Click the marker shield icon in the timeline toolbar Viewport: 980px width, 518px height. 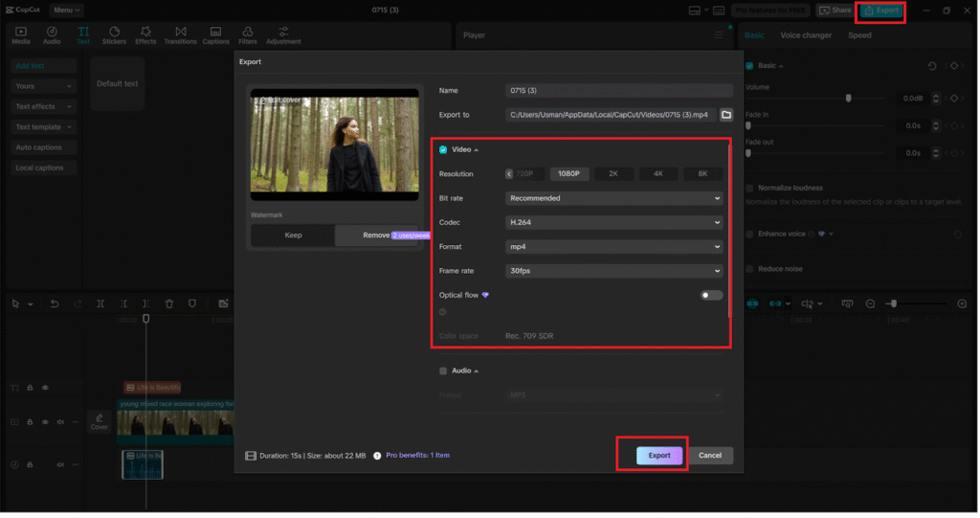point(192,304)
